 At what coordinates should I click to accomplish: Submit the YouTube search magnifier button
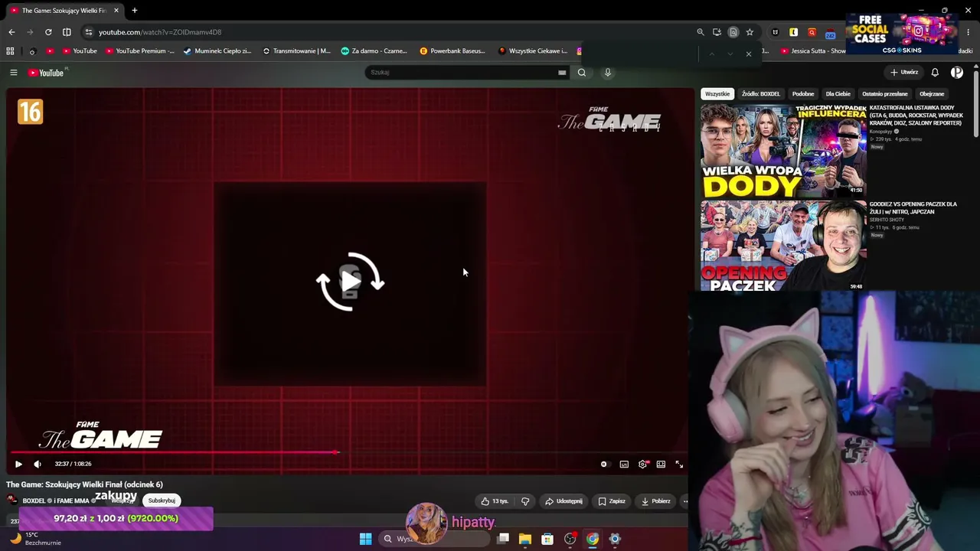coord(582,73)
